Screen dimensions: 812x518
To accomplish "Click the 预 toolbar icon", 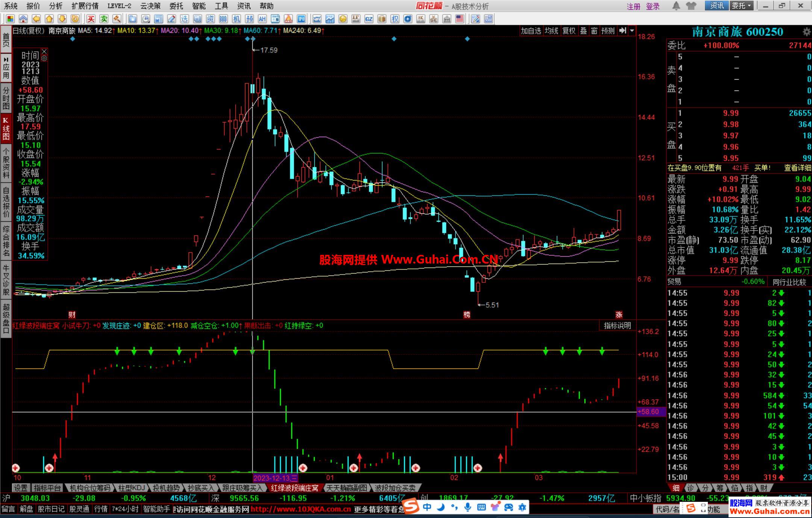I will click(249, 19).
